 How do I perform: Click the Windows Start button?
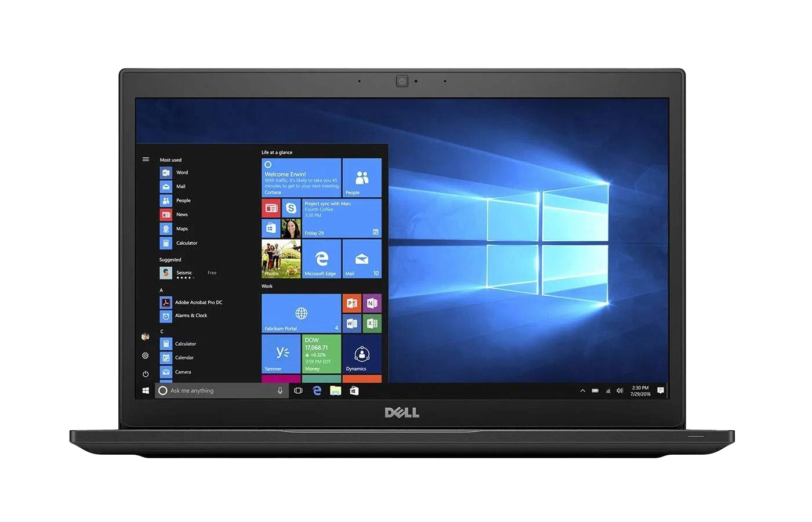point(146,391)
